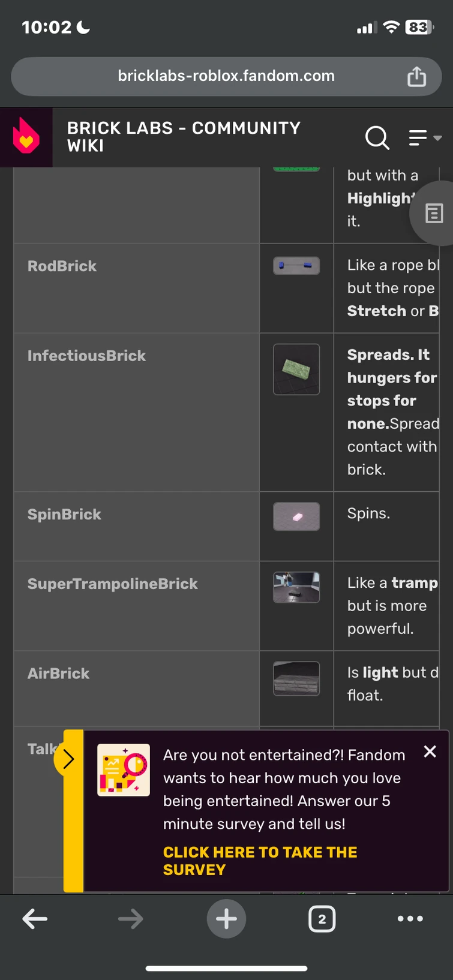This screenshot has width=453, height=980.
Task: View the RodBrick thumbnail image
Action: tap(296, 265)
